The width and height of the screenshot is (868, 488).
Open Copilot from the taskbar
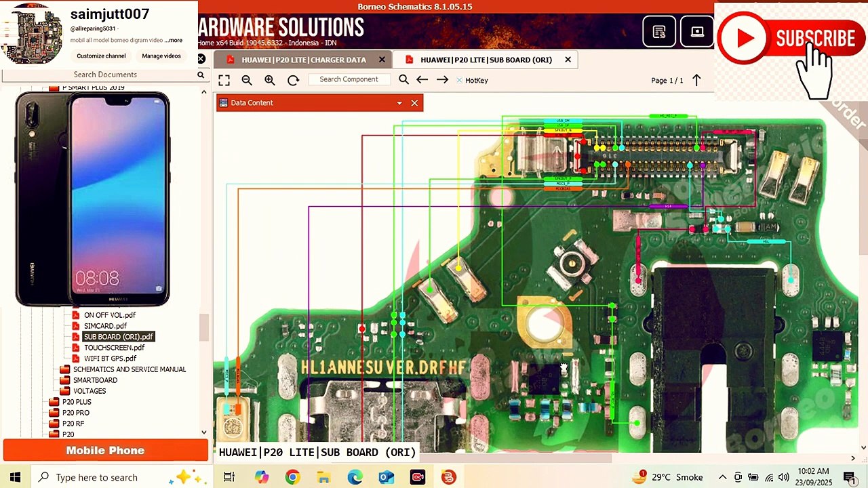[261, 477]
